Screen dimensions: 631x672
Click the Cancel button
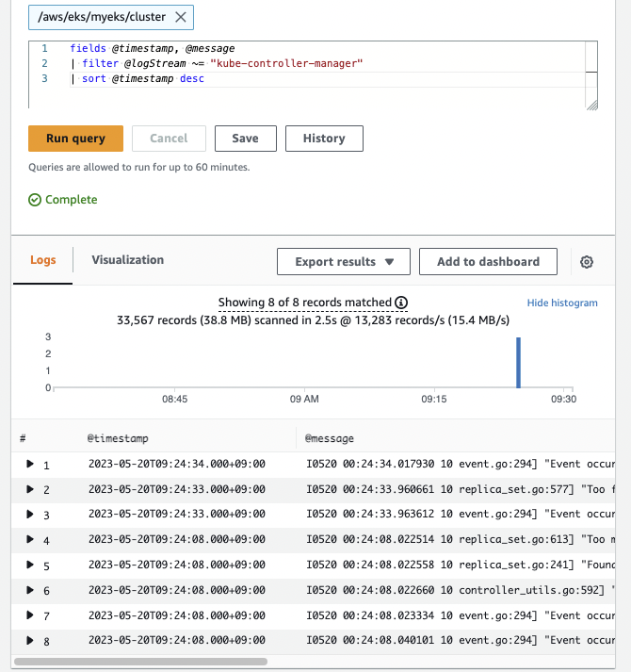tap(169, 139)
